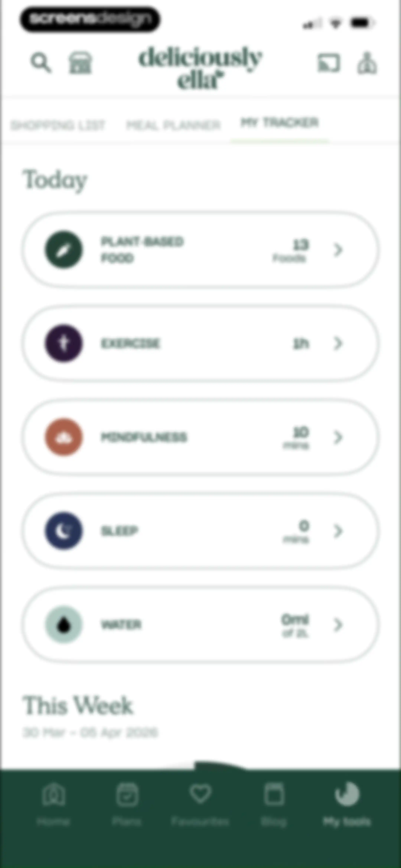Tap the purple exercise icon

tap(64, 343)
